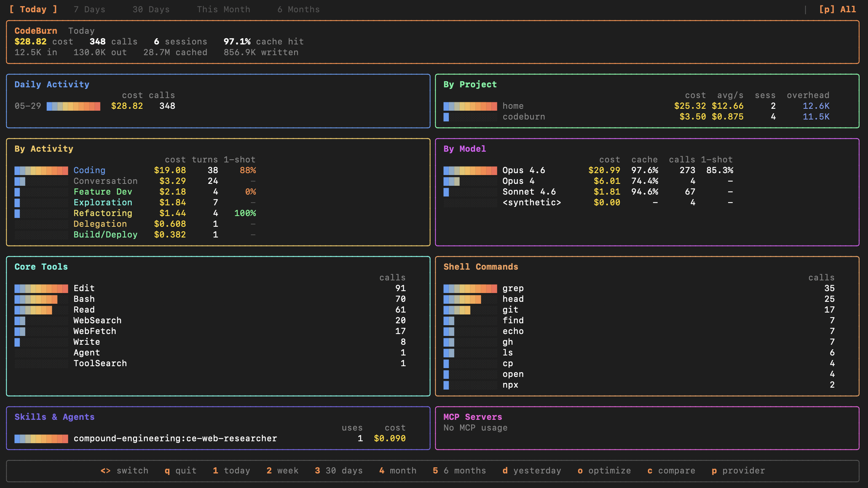The image size is (868, 488).
Task: Click the git shell command label
Action: click(x=510, y=310)
